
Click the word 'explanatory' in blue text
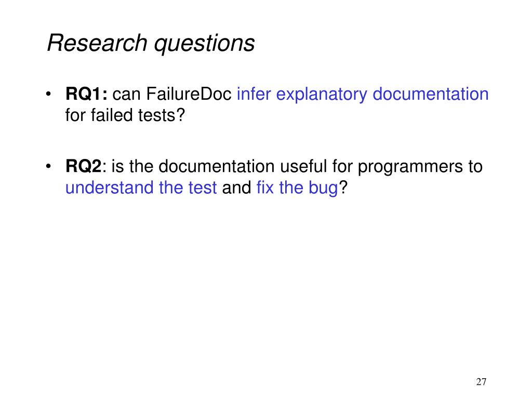point(322,95)
